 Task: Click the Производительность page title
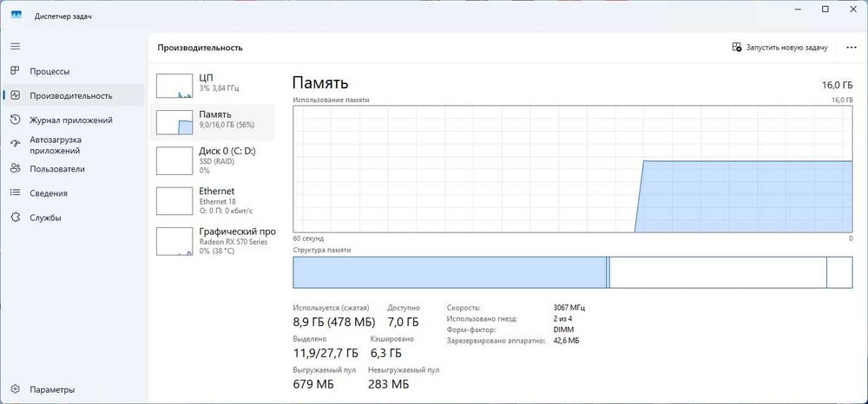[x=200, y=48]
